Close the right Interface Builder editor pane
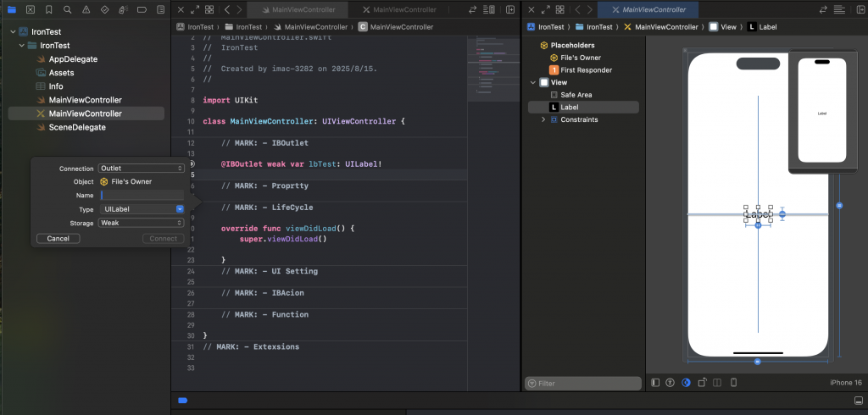Viewport: 868px width, 415px height. point(531,9)
